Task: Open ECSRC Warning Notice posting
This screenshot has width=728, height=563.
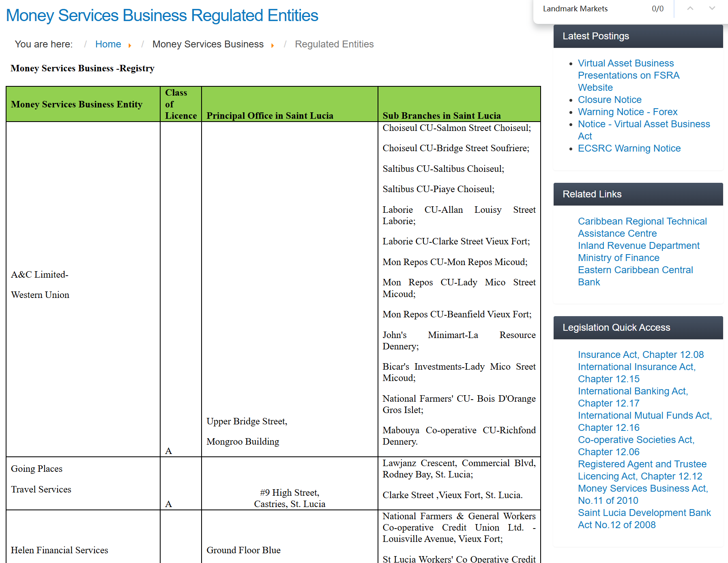Action: click(629, 148)
